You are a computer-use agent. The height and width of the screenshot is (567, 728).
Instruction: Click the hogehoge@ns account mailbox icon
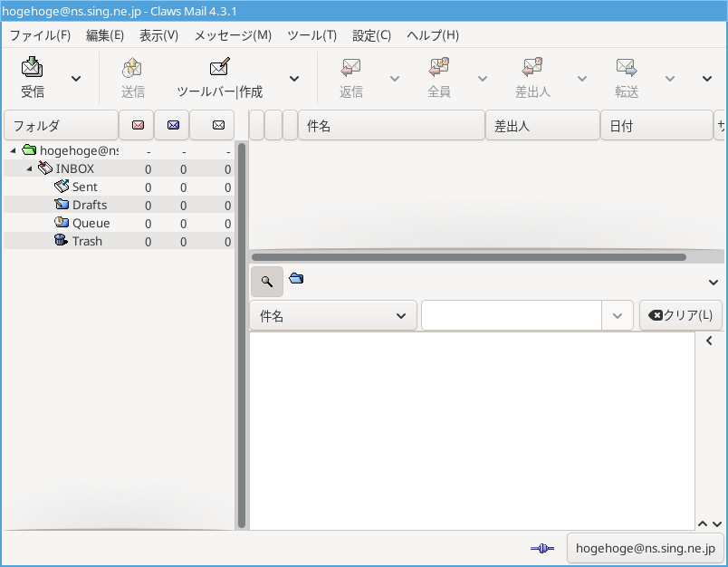click(29, 150)
